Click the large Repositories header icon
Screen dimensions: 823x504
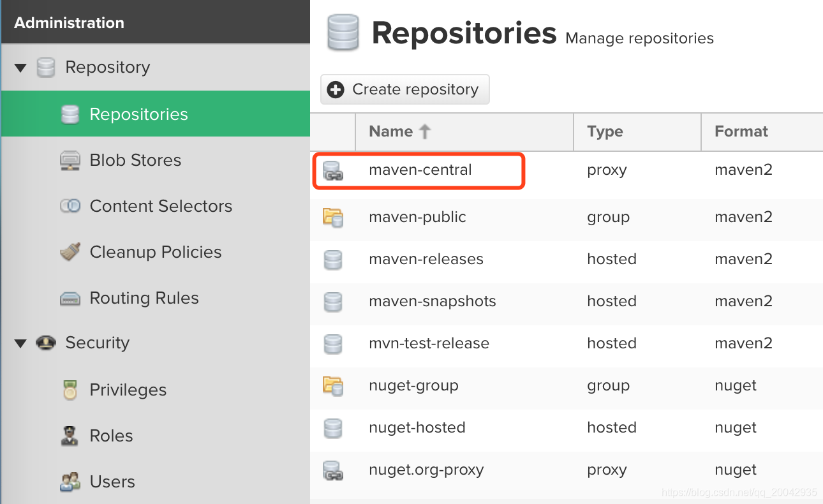click(x=343, y=33)
